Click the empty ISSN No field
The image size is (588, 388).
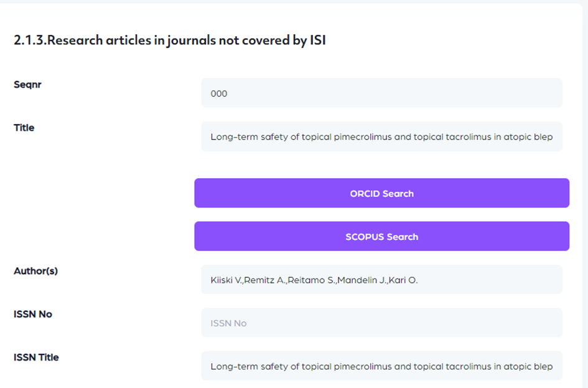coord(381,323)
